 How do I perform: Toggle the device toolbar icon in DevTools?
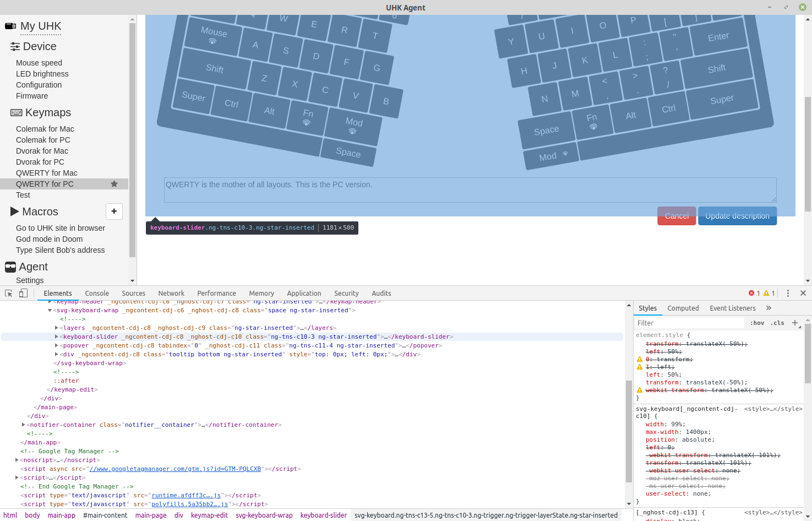[x=22, y=293]
